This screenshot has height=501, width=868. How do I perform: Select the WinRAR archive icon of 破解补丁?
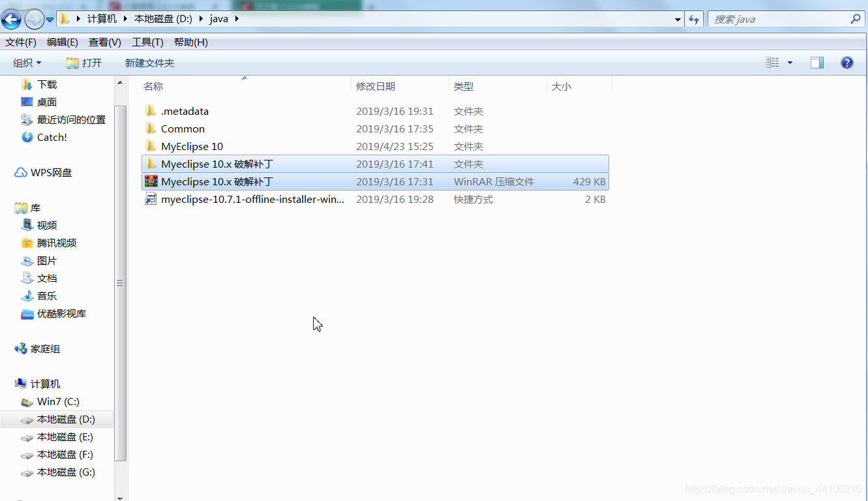[151, 181]
